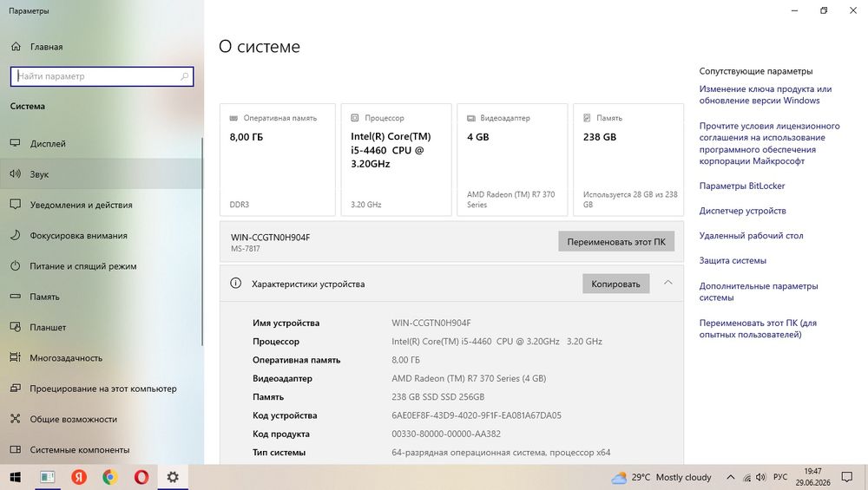Screen dimensions: 868x490
Task: Open the 29°C Mostly cloudy weather widget
Action: [x=661, y=477]
